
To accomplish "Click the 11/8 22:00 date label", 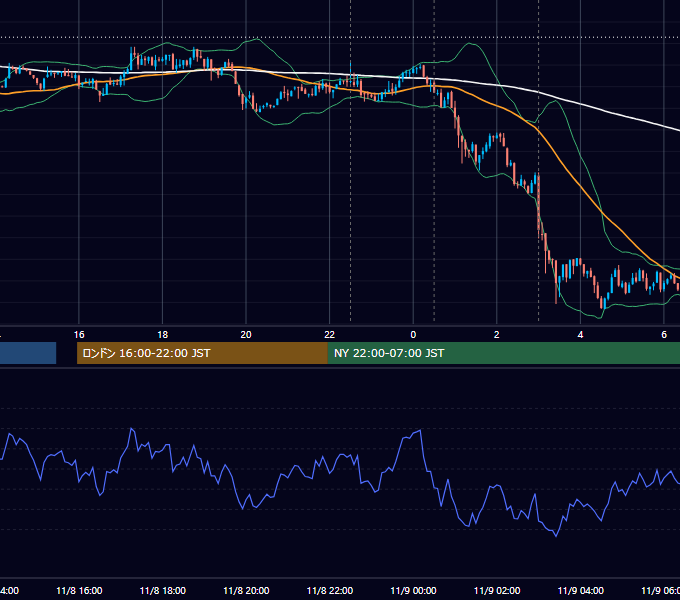I will click(330, 590).
